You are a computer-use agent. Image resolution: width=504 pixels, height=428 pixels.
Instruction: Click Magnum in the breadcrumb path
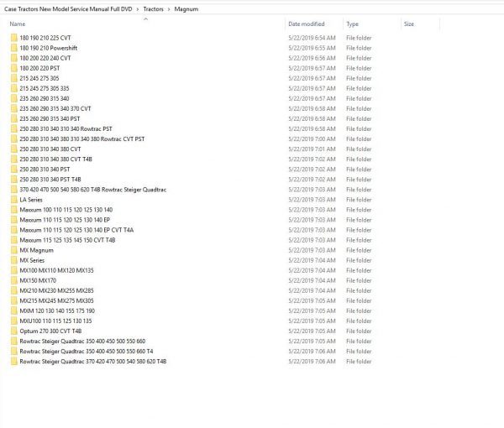(x=186, y=9)
